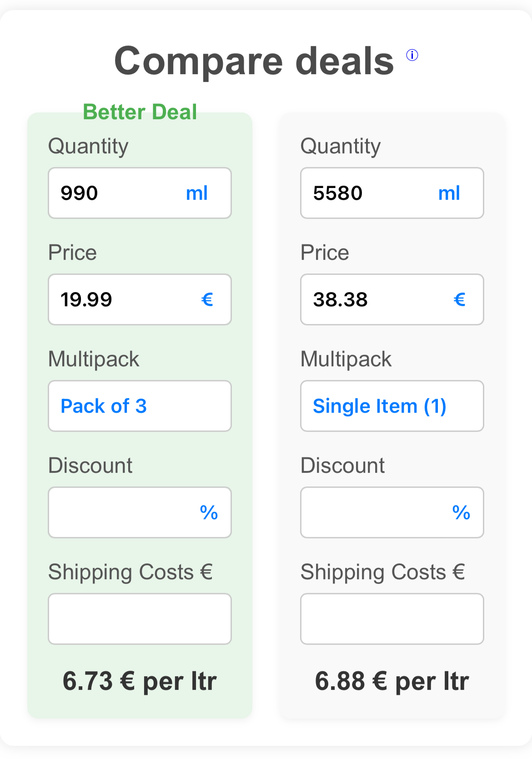Open the info icon beside Compare deals
This screenshot has width=532, height=759.
(x=412, y=55)
